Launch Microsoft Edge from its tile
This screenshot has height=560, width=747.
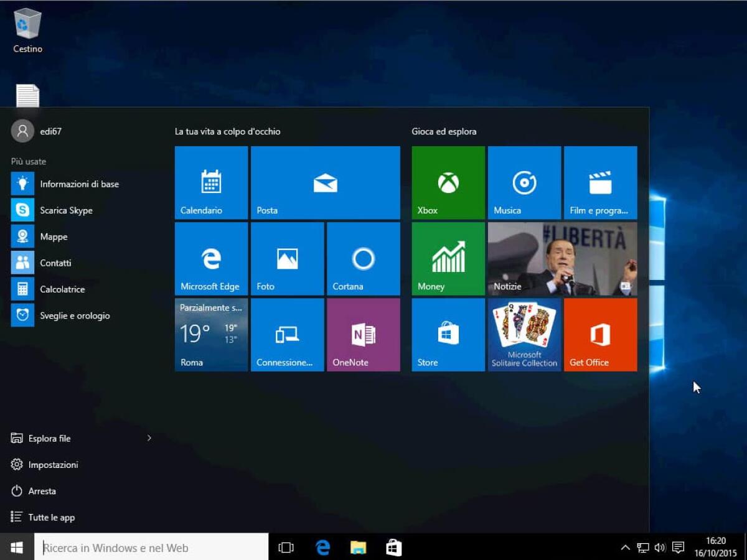coord(211,258)
